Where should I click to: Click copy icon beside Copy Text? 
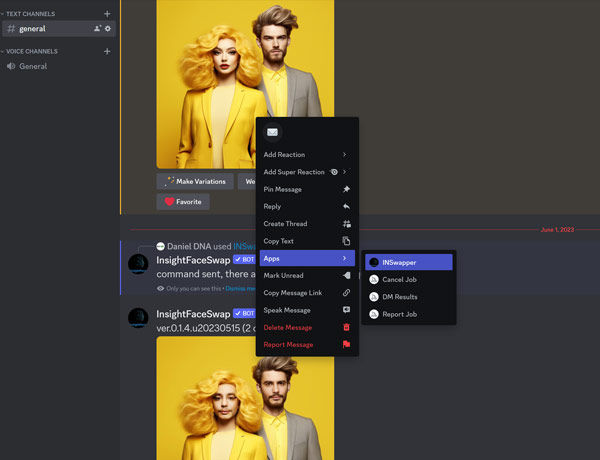(346, 241)
